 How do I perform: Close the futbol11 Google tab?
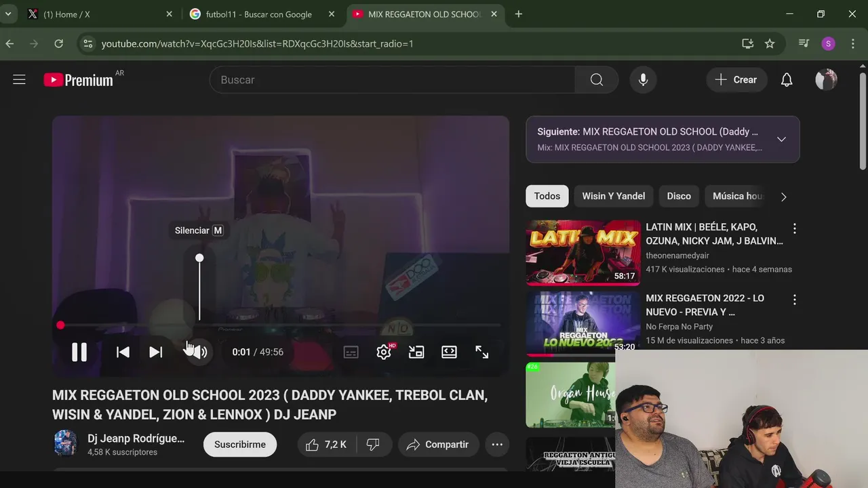tap(332, 14)
